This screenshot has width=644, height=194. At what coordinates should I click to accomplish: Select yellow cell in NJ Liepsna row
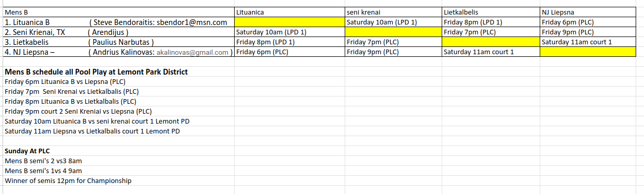click(x=588, y=52)
